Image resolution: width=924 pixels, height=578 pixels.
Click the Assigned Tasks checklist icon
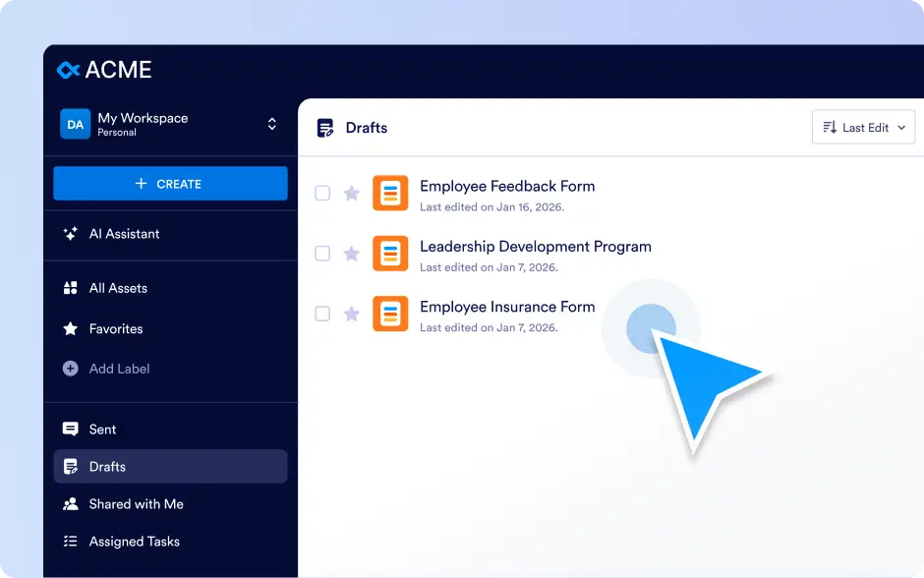pos(70,541)
